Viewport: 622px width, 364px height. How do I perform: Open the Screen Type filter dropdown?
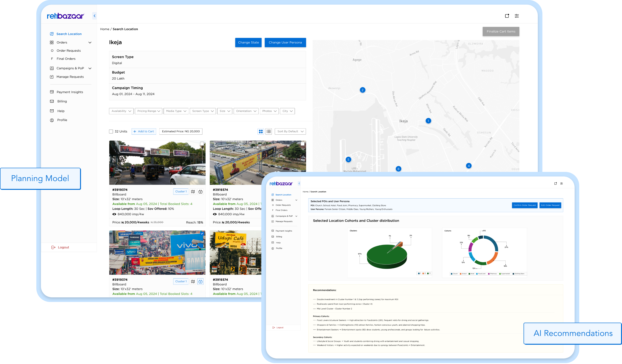click(x=203, y=111)
